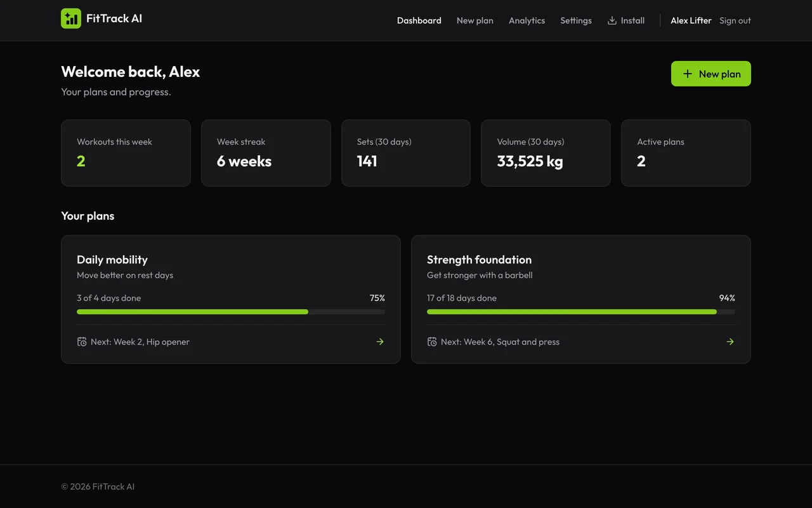Click the '6 weeks' streak value
This screenshot has height=508, width=812.
244,161
